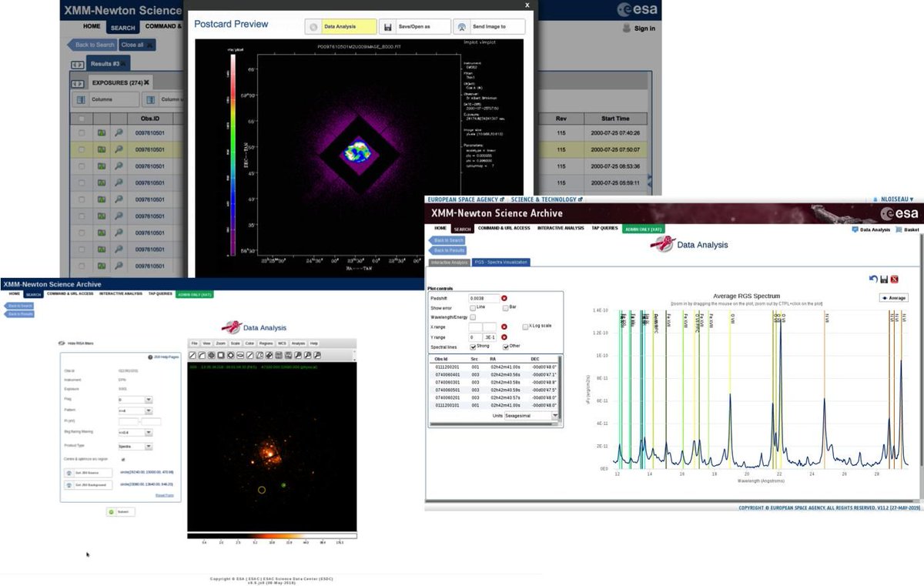Click the blue undo arrow icon
This screenshot has width=924, height=586.
pos(873,279)
